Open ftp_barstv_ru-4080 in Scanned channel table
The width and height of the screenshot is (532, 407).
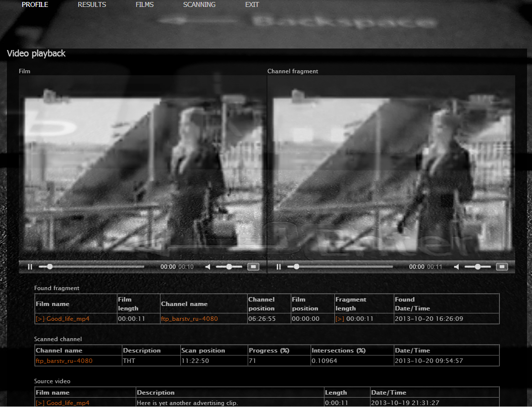point(64,361)
